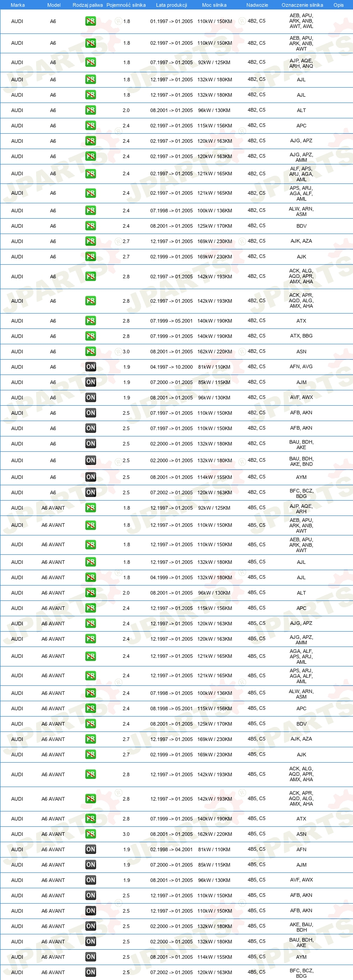The width and height of the screenshot is (353, 980).
Task: Sort by the Model column header
Action: [x=54, y=5]
